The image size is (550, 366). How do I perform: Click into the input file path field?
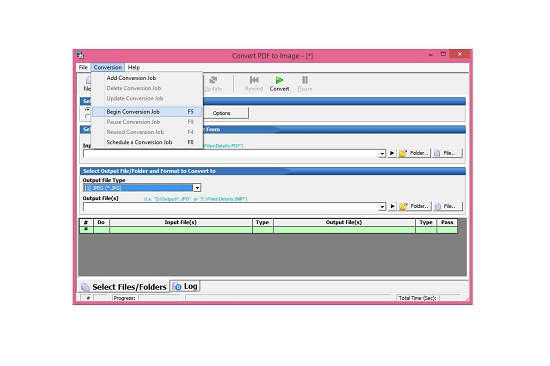(231, 154)
